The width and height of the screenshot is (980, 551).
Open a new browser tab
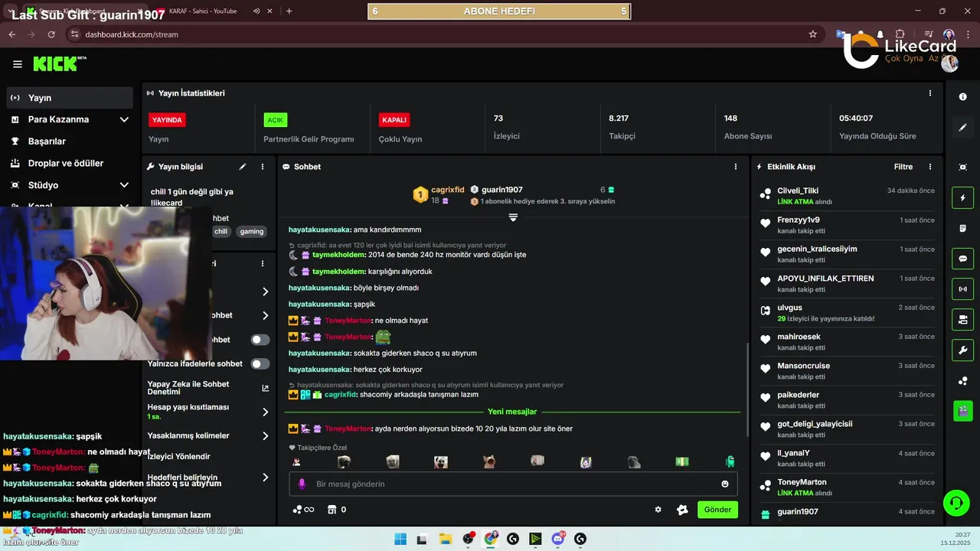pyautogui.click(x=289, y=11)
